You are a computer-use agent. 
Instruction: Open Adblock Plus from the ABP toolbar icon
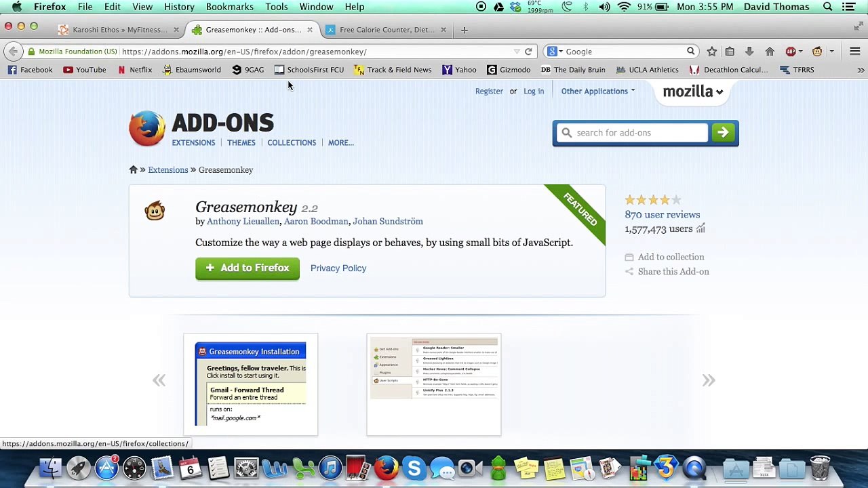[790, 52]
